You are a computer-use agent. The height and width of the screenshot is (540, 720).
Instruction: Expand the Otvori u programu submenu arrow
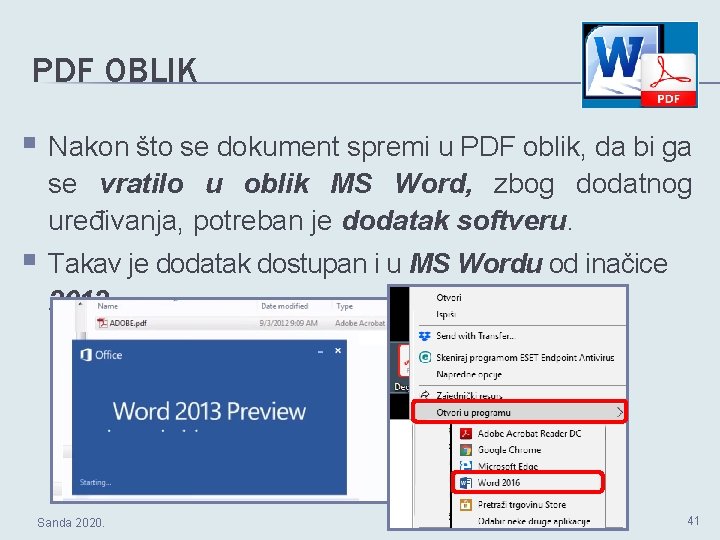point(619,412)
